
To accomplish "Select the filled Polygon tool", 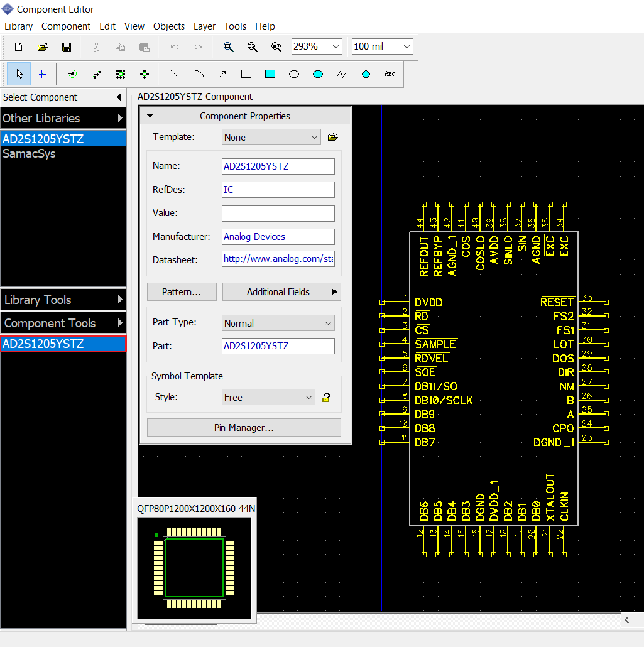I will (366, 74).
